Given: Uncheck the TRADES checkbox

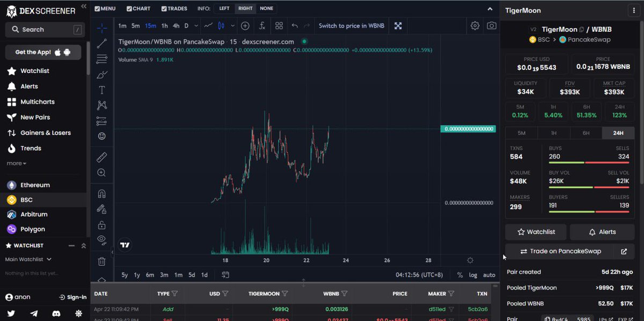Looking at the screenshot, I should [164, 9].
